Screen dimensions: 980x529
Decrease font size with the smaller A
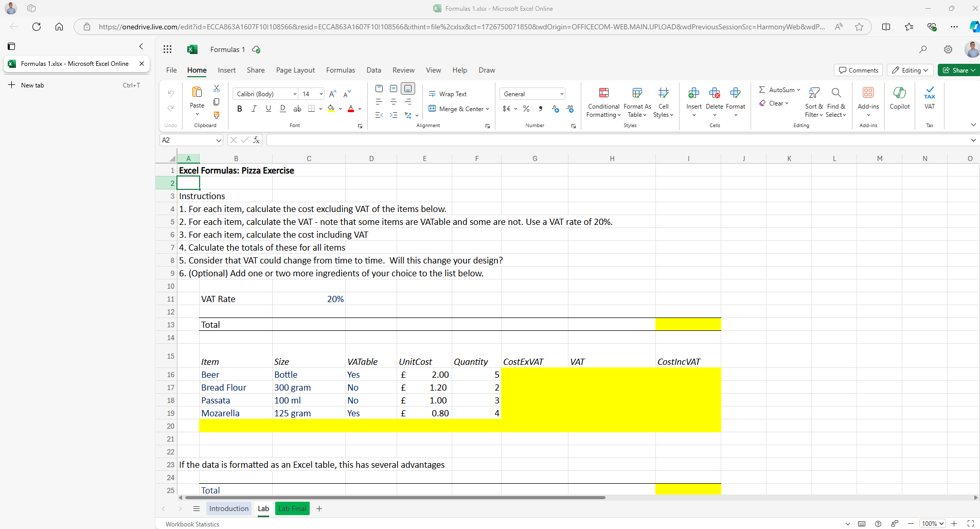click(x=347, y=94)
